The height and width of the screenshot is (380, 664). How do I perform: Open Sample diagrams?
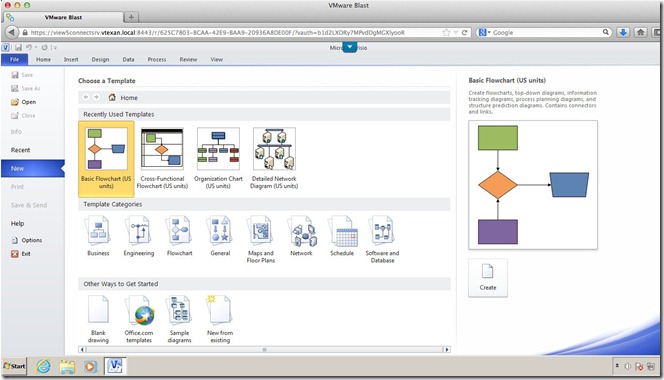click(x=180, y=319)
